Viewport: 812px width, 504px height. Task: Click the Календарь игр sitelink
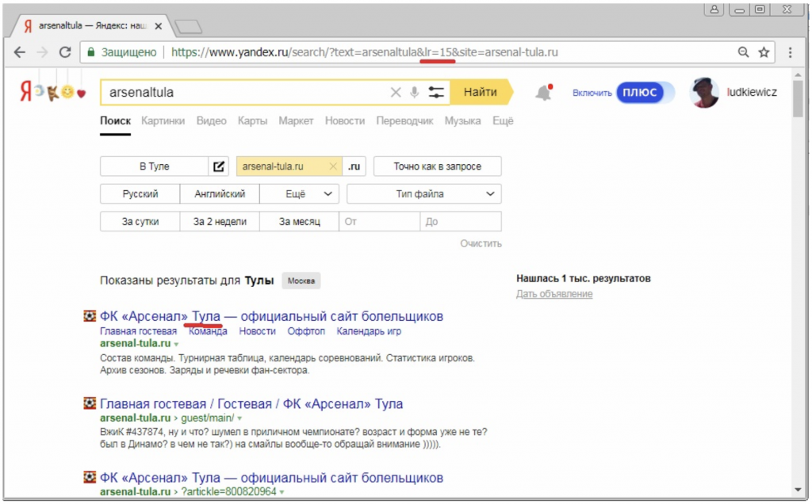point(369,331)
